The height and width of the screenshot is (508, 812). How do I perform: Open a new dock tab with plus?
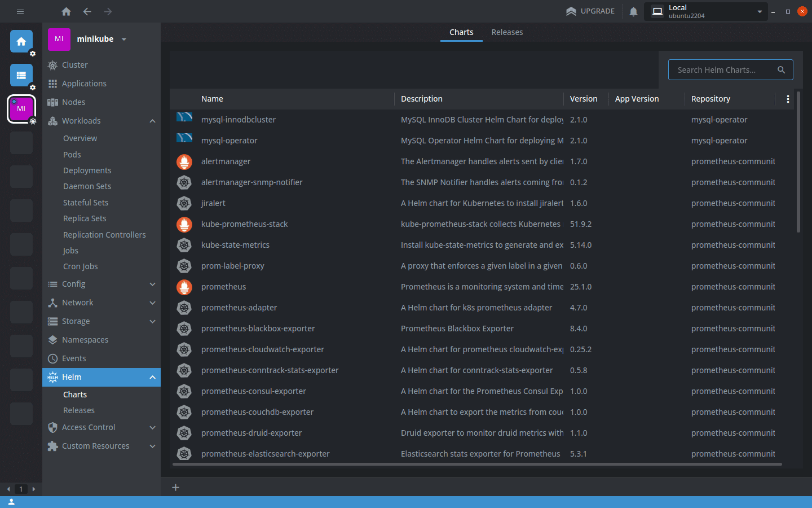[x=175, y=487]
